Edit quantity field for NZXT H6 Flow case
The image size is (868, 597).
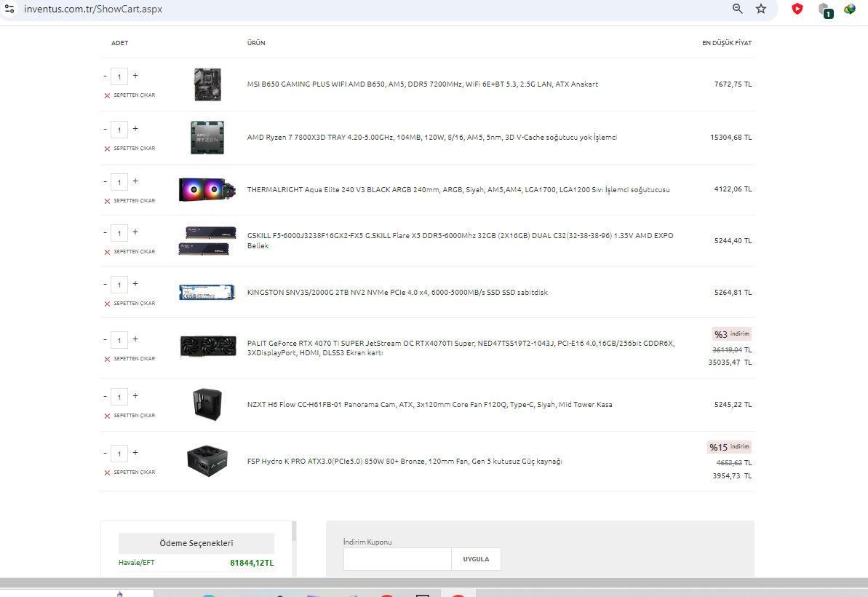119,397
